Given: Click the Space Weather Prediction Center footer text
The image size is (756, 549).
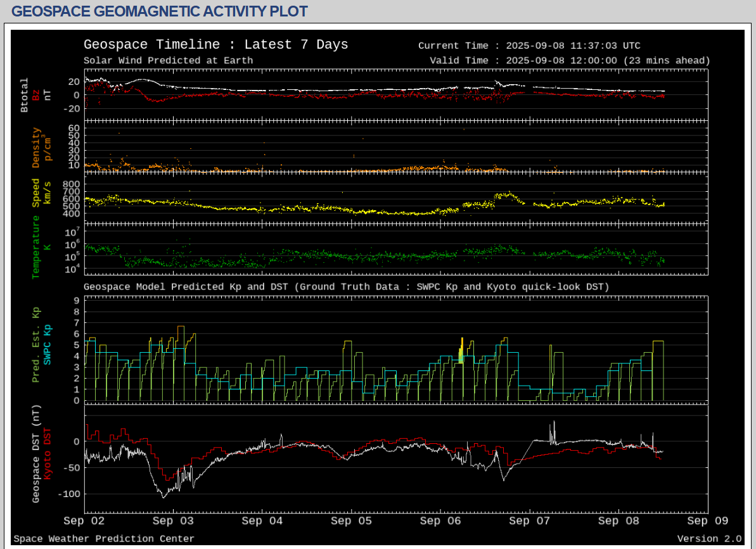Looking at the screenshot, I should [x=104, y=539].
